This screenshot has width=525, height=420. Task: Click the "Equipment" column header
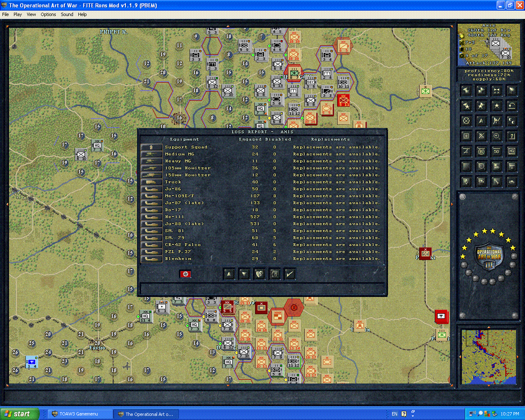(184, 139)
